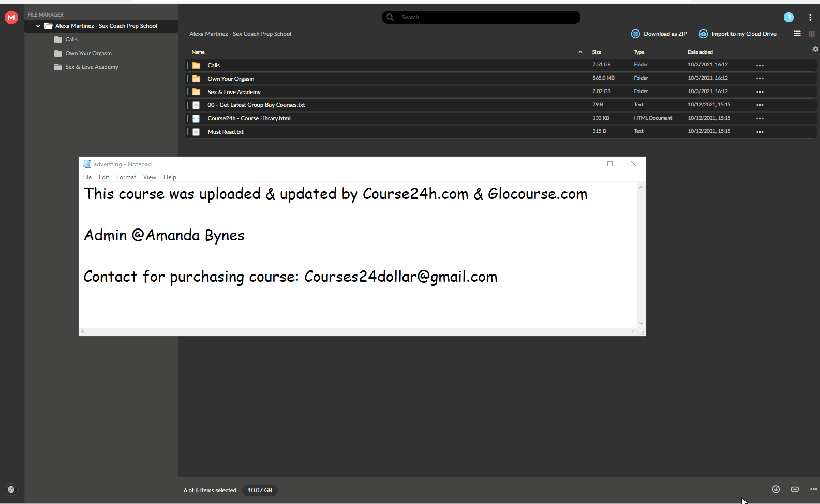Open more options for Course Library.html row
The height and width of the screenshot is (504, 820).
pos(759,119)
